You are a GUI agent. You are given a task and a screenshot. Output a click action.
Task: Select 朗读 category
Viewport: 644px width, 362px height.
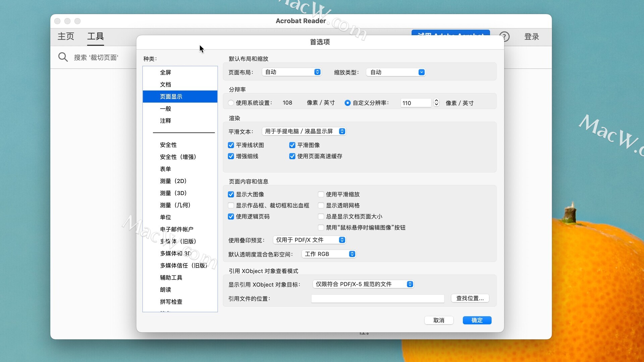pos(180,290)
